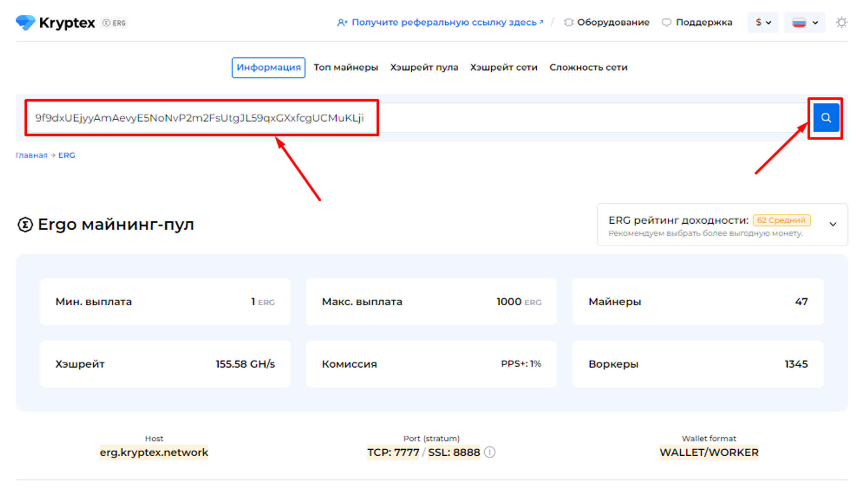Switch to Топ майнеры tab
Image resolution: width=868 pixels, height=487 pixels.
(x=346, y=68)
